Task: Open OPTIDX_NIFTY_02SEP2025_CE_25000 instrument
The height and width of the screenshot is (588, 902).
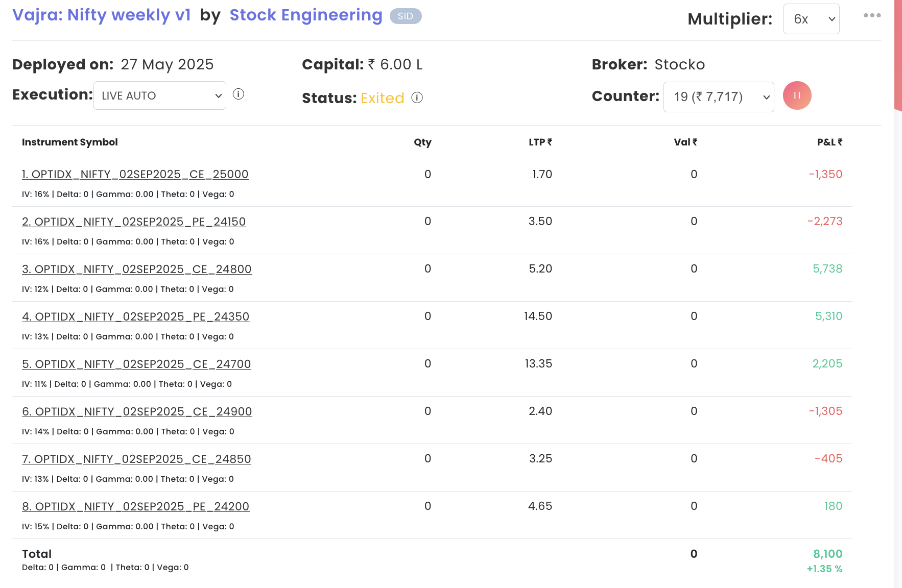Action: [x=135, y=175]
